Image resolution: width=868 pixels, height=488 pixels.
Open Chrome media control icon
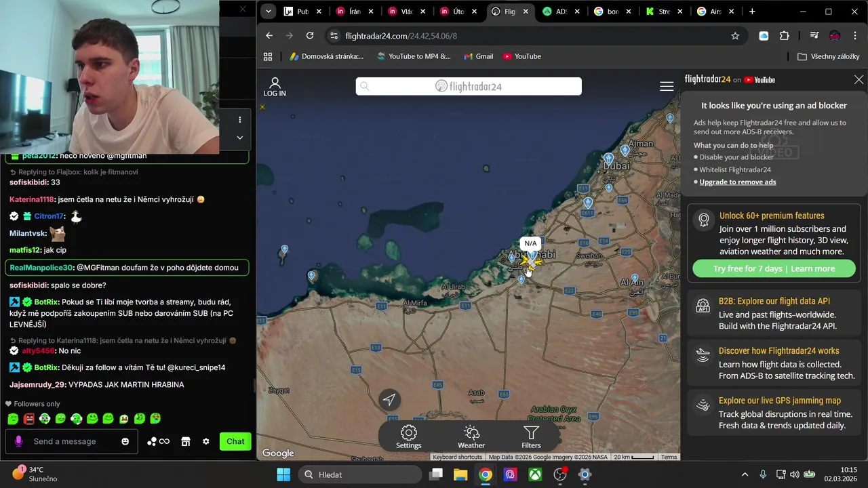[814, 35]
